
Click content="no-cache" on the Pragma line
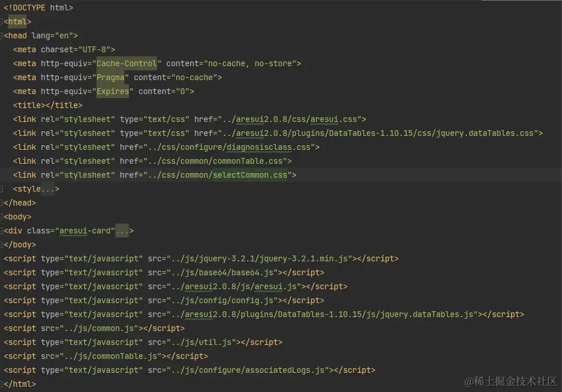tap(176, 78)
